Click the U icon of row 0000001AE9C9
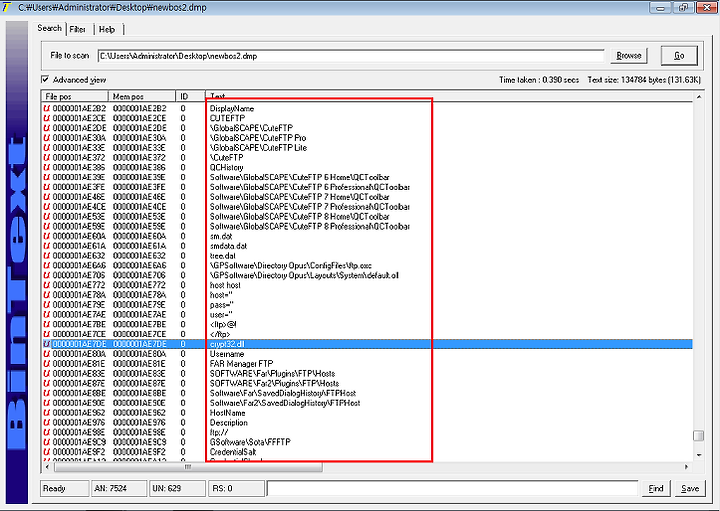 tap(47, 442)
